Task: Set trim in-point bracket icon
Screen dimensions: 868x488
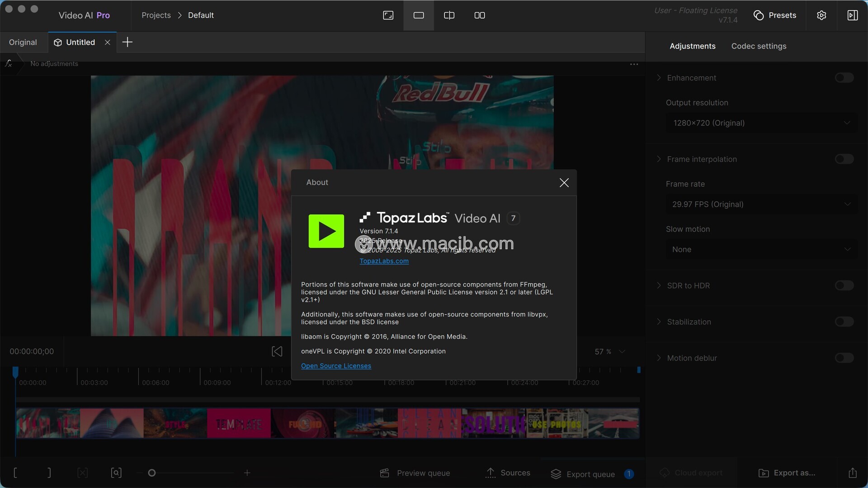Action: 15,473
